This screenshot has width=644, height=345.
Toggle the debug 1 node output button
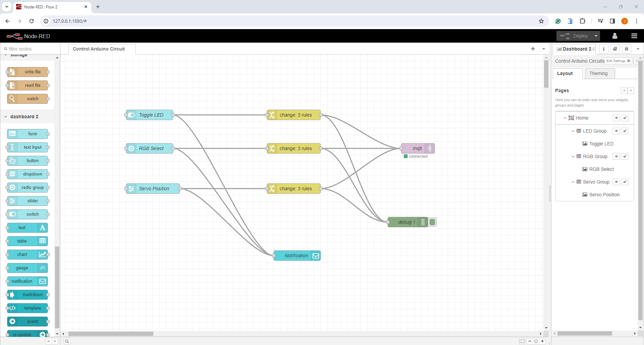[433, 222]
